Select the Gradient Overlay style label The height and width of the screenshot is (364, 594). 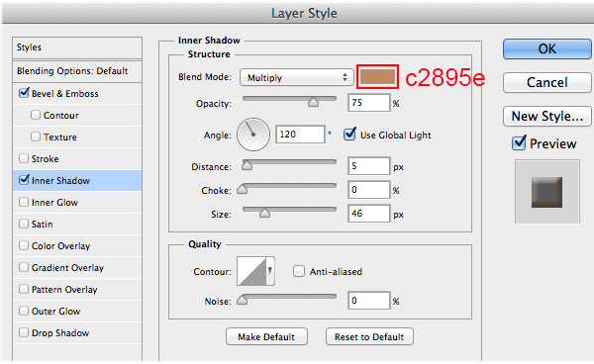[67, 268]
